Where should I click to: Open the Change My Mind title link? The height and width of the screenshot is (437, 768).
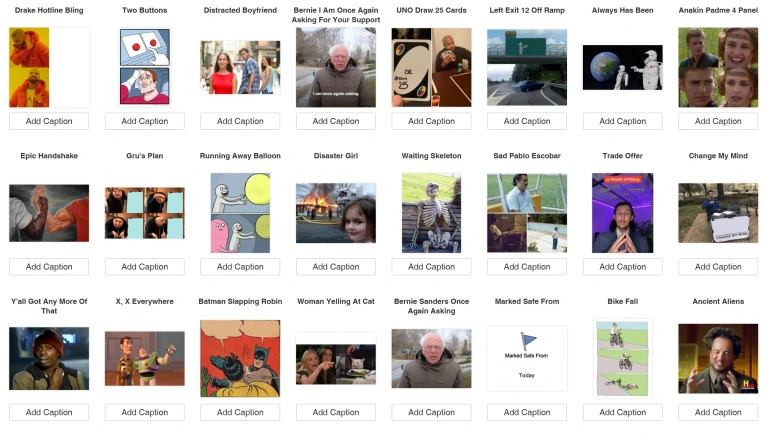(x=718, y=155)
